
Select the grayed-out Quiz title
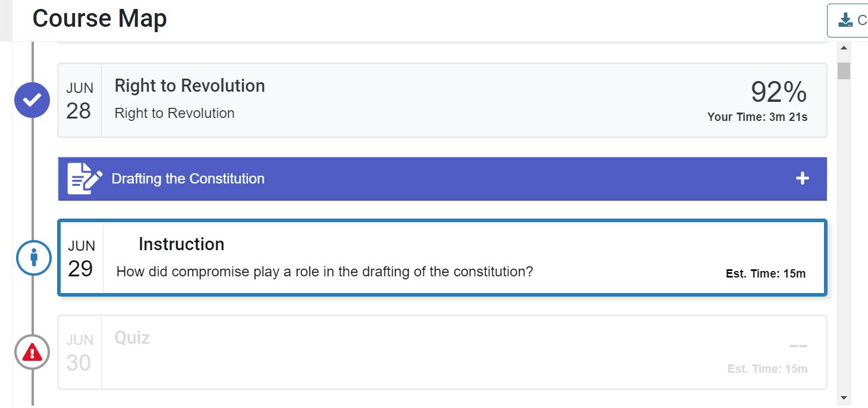[x=132, y=338]
